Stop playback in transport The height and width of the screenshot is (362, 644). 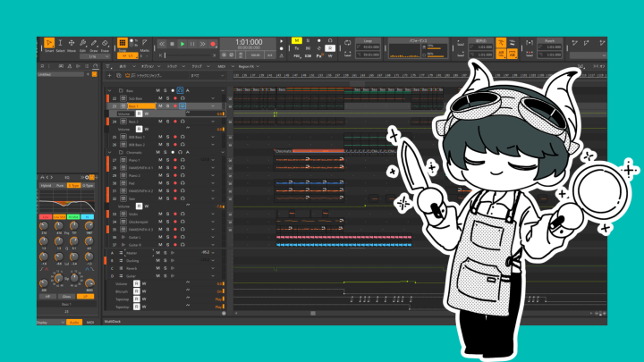tap(172, 44)
